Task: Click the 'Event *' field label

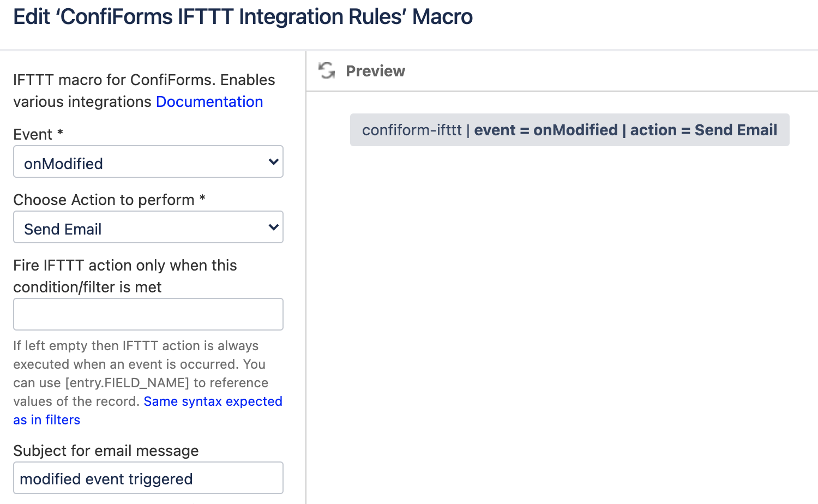Action: 38,134
